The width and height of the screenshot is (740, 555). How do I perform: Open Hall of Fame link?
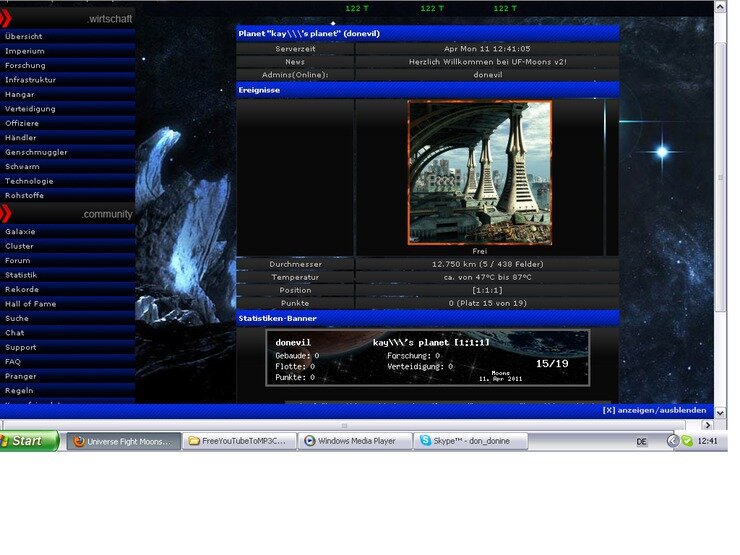(30, 304)
